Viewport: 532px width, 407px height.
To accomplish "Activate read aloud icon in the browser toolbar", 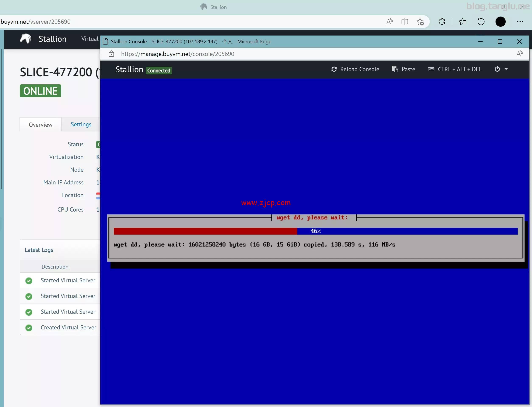I will coord(389,22).
